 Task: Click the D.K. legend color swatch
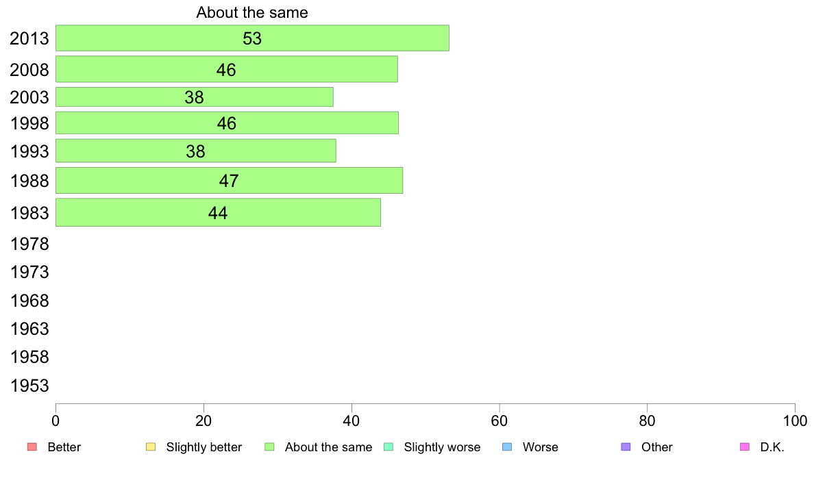click(745, 447)
